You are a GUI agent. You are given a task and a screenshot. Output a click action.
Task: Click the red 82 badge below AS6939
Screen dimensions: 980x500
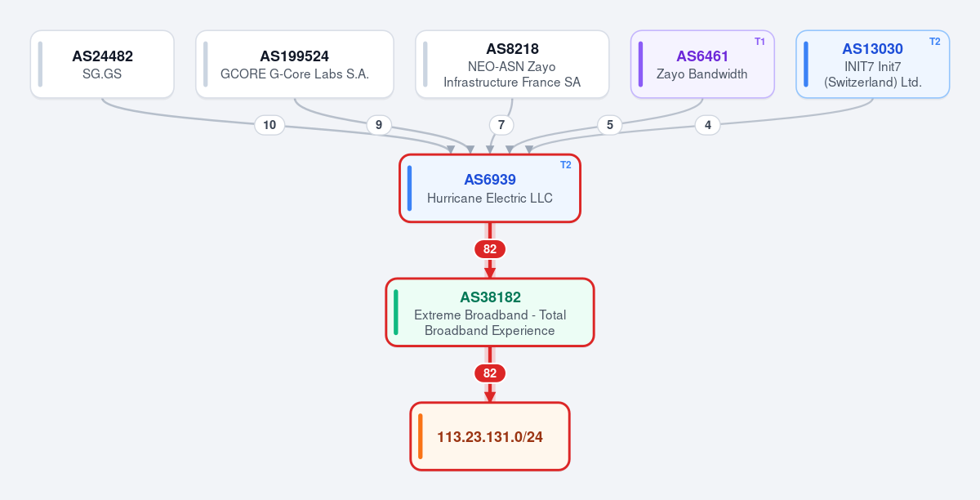[490, 249]
